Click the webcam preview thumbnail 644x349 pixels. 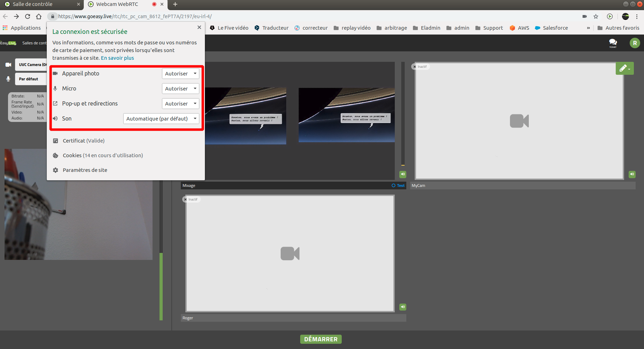[78, 204]
